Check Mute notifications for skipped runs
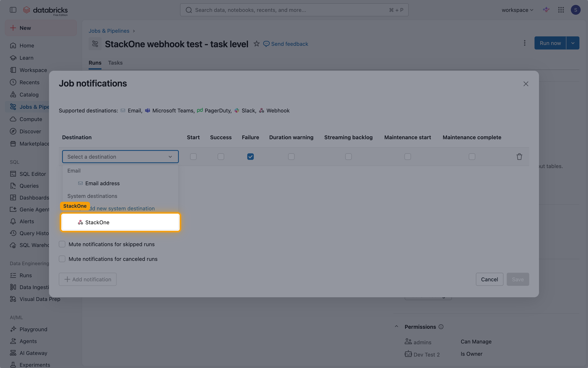The image size is (588, 368). tap(62, 244)
